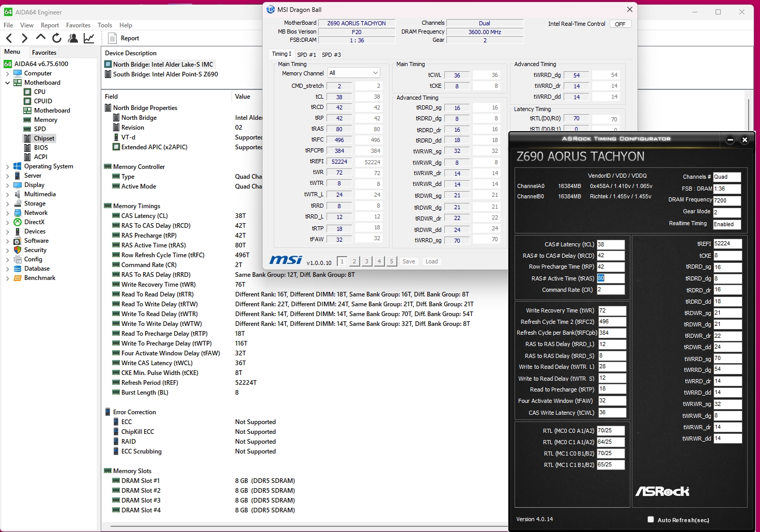Refresh the AIDA64 page with the refresh icon
Image resolution: width=760 pixels, height=532 pixels.
click(x=57, y=38)
